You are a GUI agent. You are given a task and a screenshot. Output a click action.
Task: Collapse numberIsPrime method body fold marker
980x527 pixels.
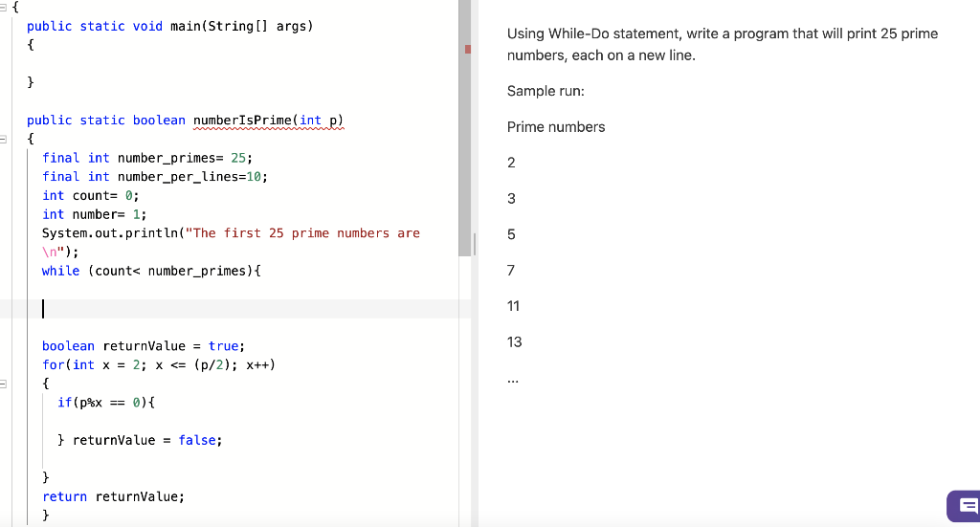3,140
